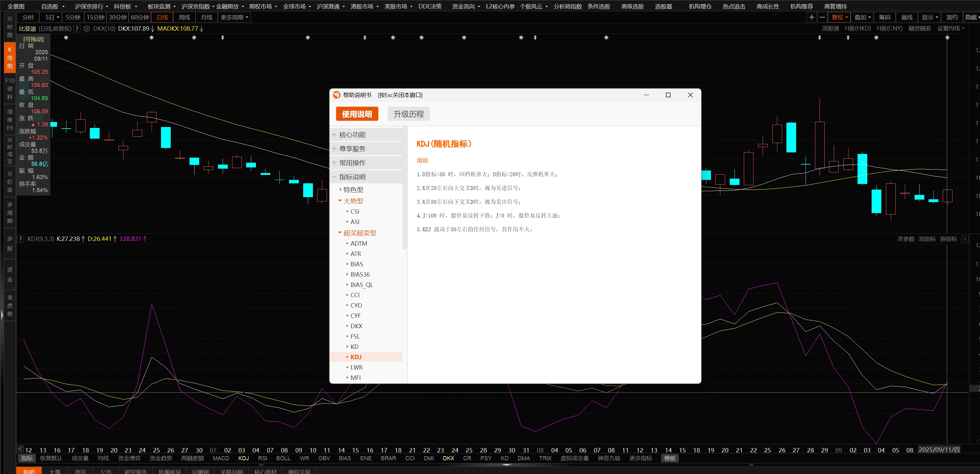Open 多股 in the left sidebar

tap(10, 244)
